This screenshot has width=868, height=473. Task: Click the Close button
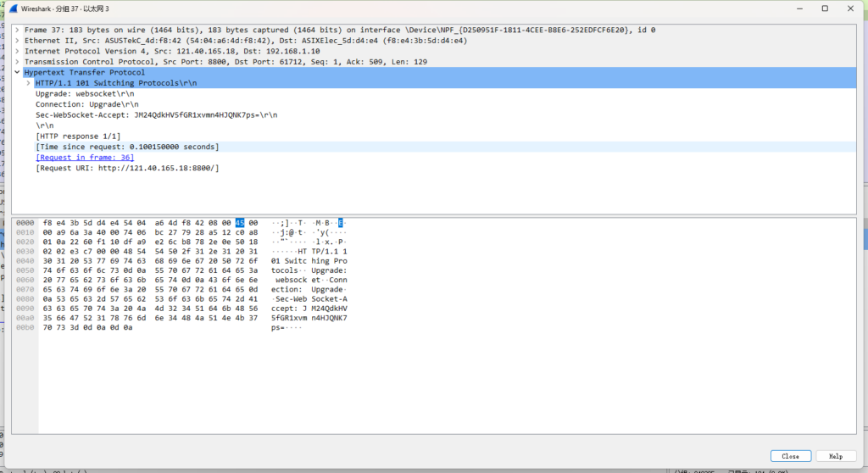point(791,456)
